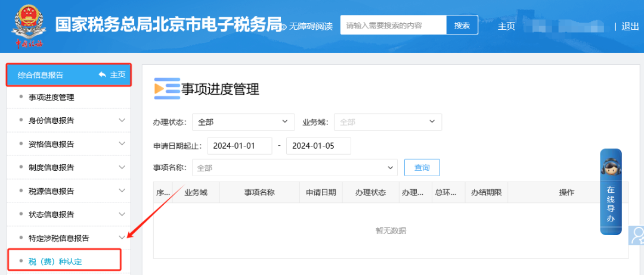Click the 业务域 column header

click(x=196, y=192)
